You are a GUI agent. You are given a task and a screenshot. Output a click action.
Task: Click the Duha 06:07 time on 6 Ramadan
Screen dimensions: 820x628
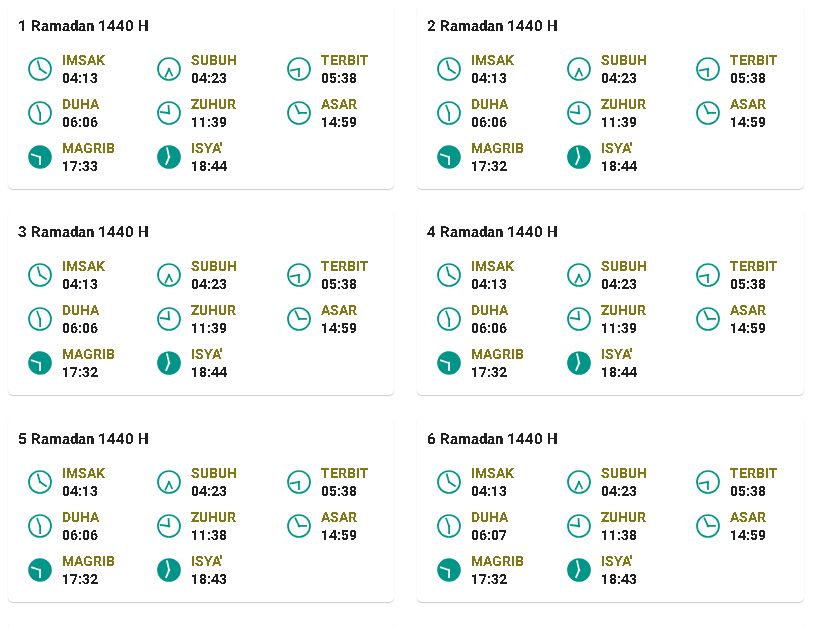[x=489, y=535]
